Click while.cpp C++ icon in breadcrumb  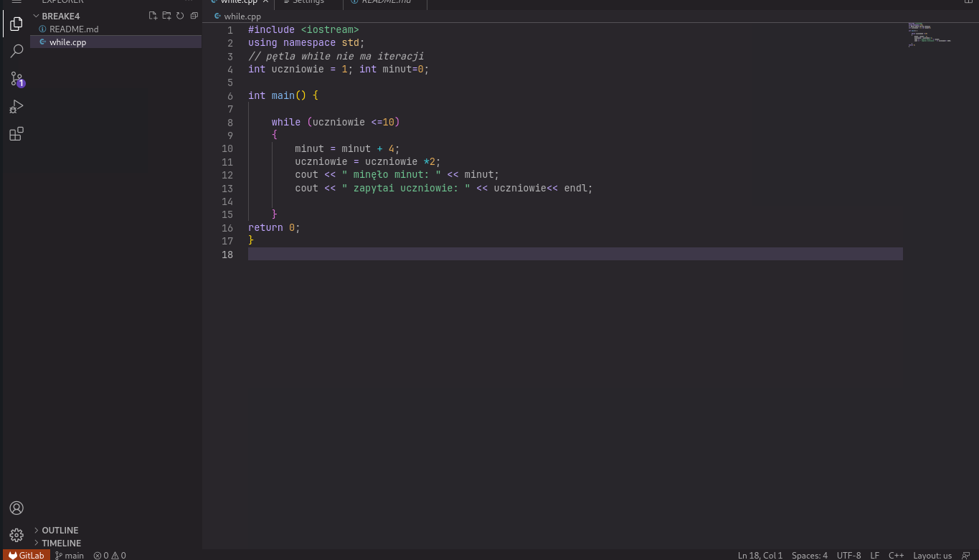(218, 16)
